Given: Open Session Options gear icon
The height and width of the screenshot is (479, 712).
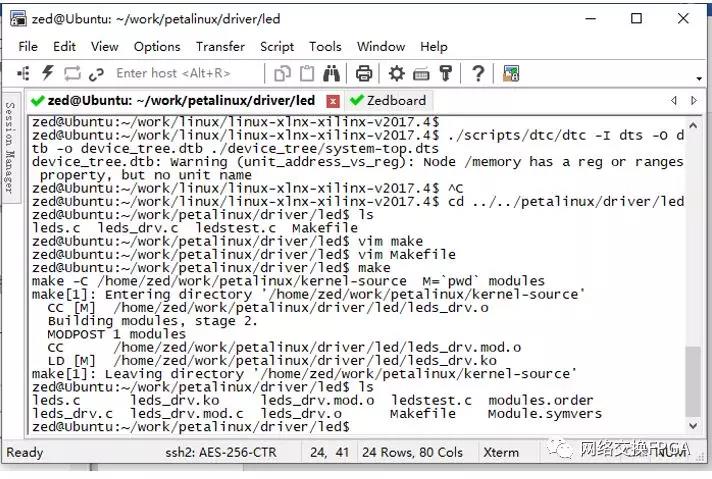Looking at the screenshot, I should click(396, 73).
